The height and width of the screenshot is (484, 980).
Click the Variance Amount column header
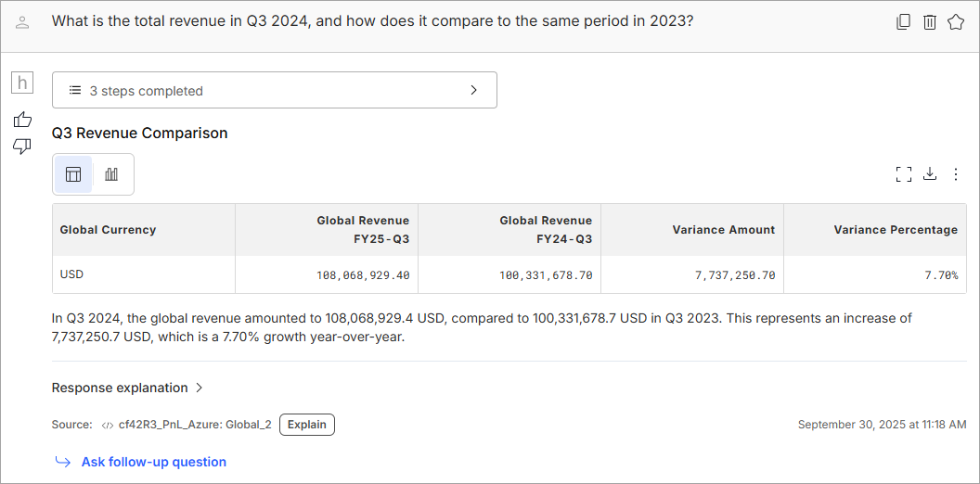(723, 230)
